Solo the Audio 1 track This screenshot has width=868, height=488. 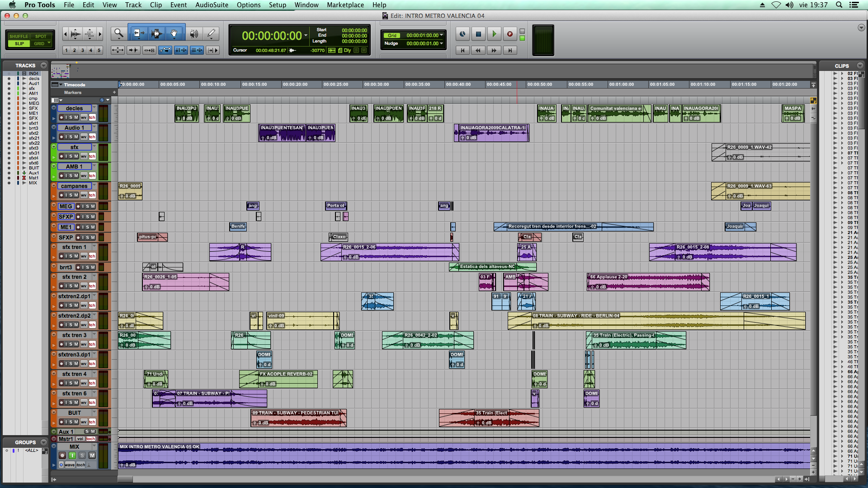coord(71,137)
